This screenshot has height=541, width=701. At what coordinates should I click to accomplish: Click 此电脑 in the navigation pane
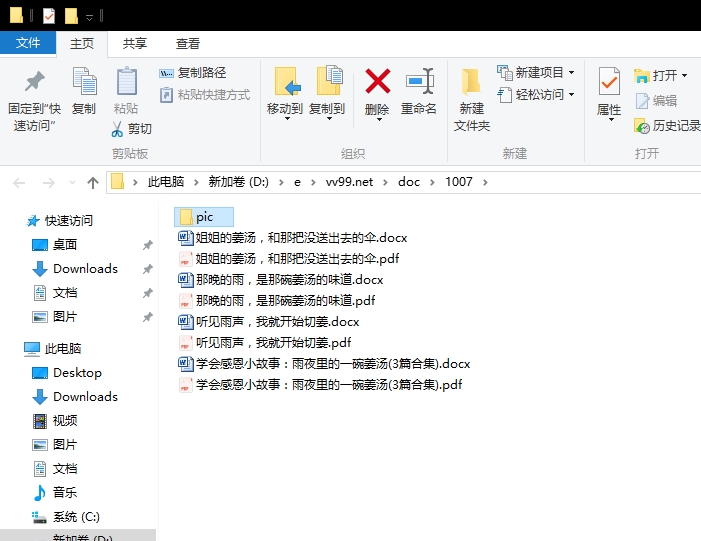click(53, 349)
